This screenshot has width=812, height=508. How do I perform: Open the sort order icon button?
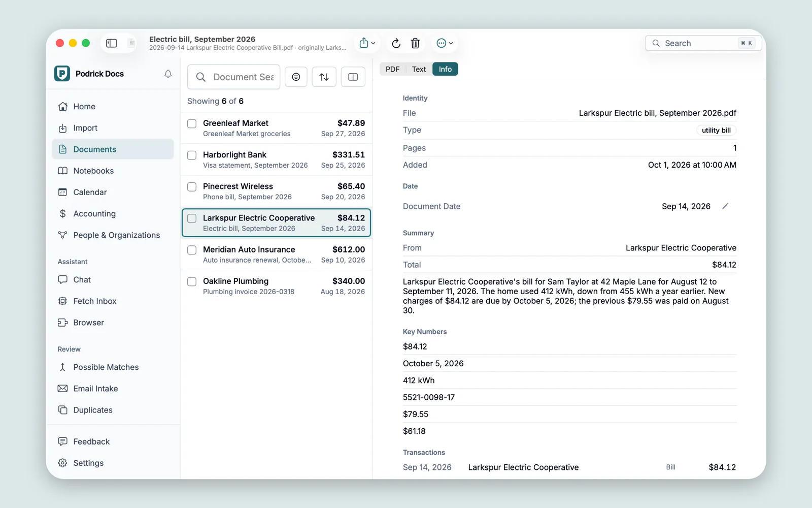pyautogui.click(x=324, y=77)
